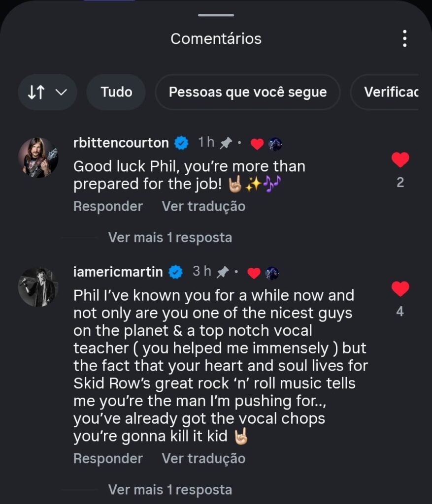This screenshot has height=504, width=432.
Task: Expand replies under rbittencourton's comment
Action: click(x=170, y=238)
